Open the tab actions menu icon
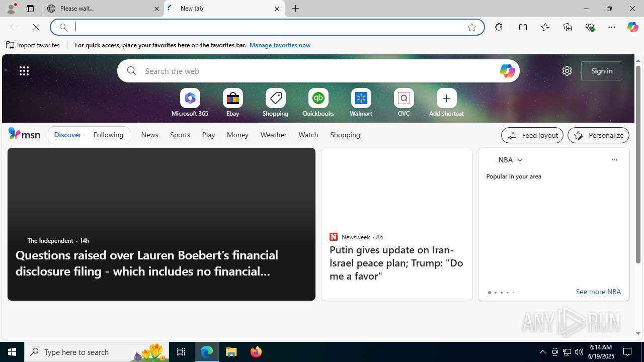Image resolution: width=644 pixels, height=362 pixels. click(x=30, y=9)
